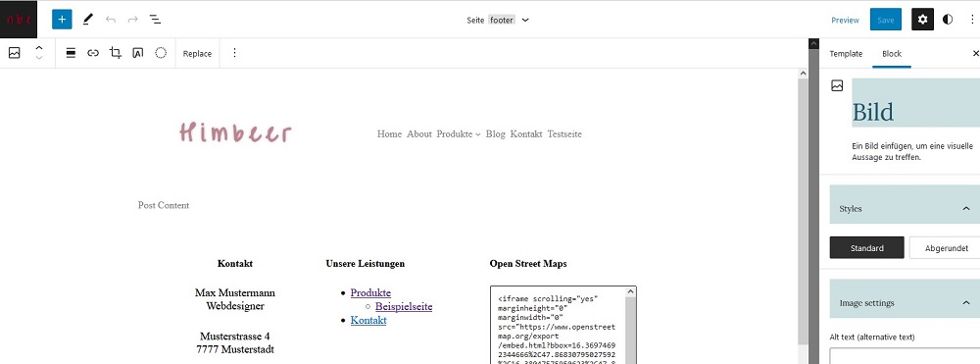
Task: Select the Himbeer logo image
Action: [235, 133]
